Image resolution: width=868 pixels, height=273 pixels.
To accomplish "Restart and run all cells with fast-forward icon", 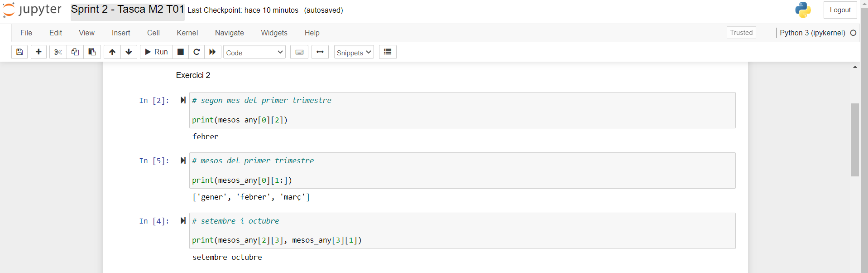I will coord(213,52).
